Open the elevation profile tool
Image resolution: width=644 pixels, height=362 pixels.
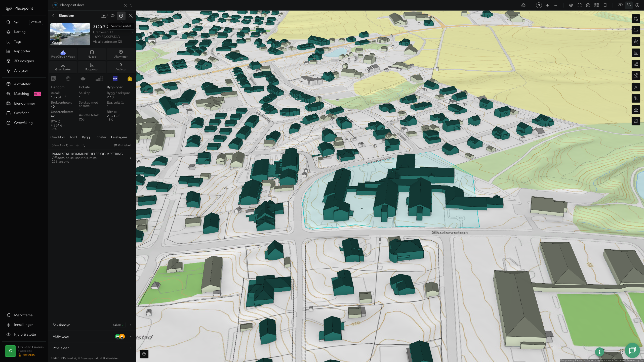coord(636,75)
